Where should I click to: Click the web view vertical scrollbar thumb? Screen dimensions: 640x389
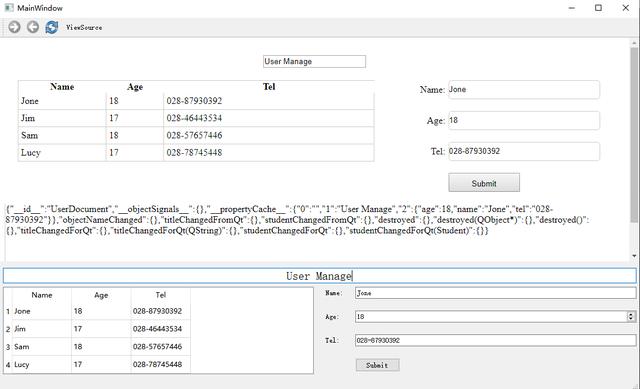click(634, 135)
